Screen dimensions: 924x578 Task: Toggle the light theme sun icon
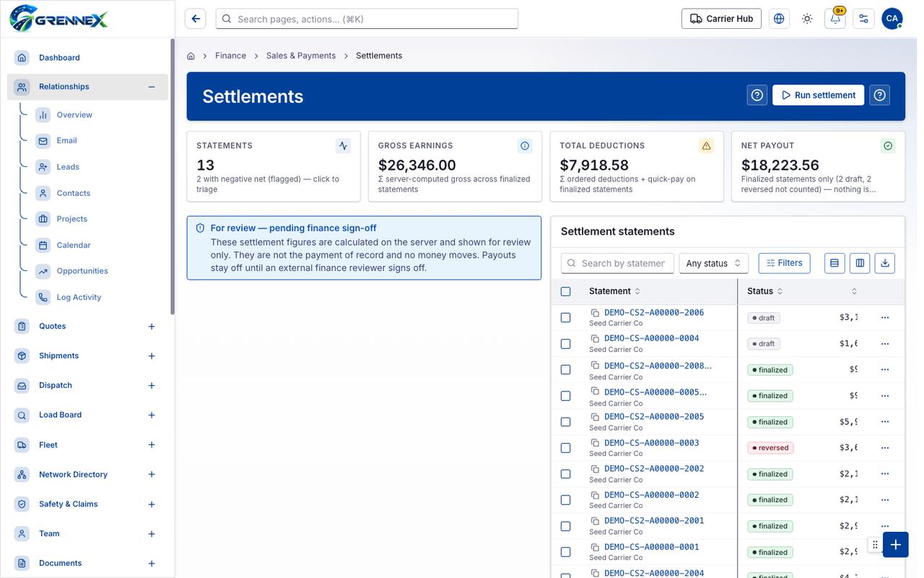pyautogui.click(x=807, y=19)
